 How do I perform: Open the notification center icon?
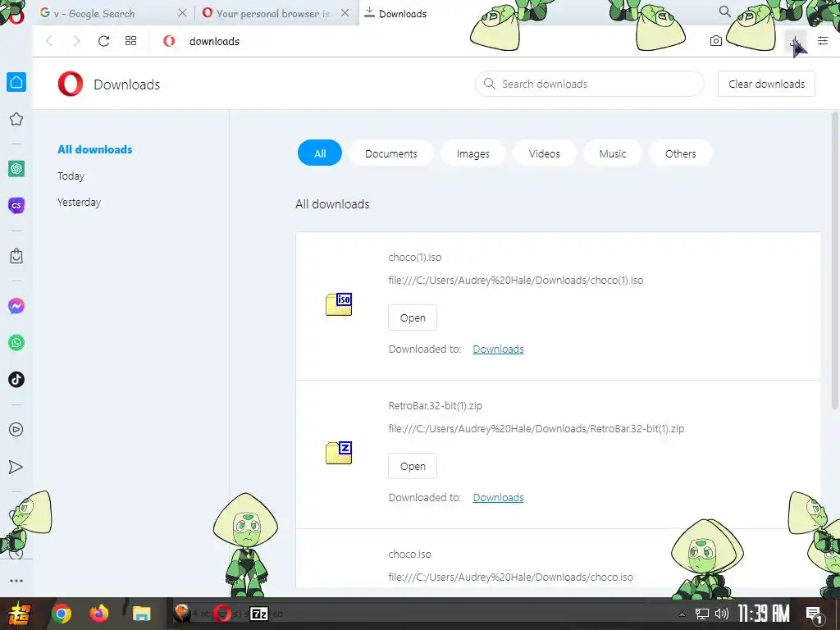pos(815,614)
